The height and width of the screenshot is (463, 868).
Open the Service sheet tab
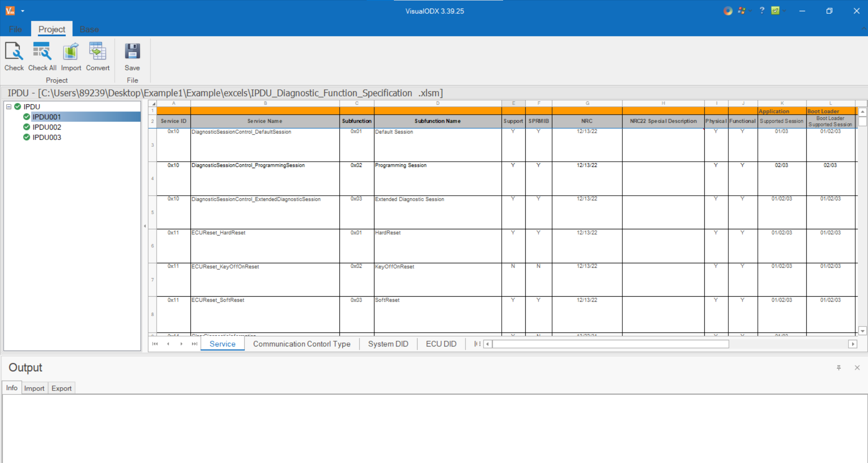click(223, 344)
